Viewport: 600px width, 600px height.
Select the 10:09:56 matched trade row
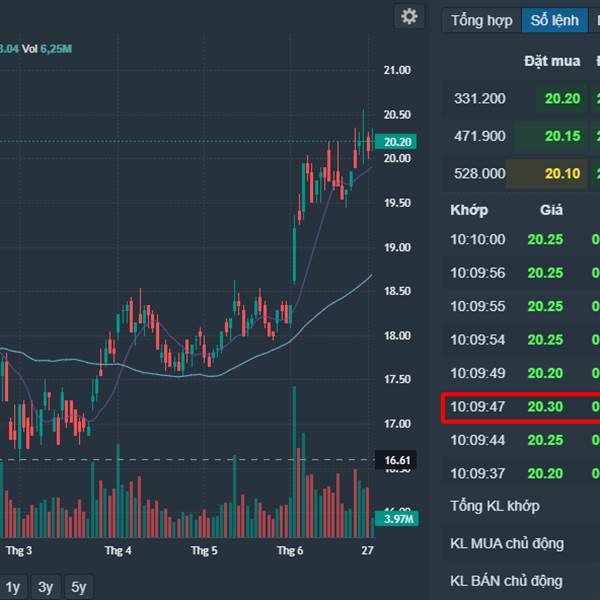click(522, 273)
